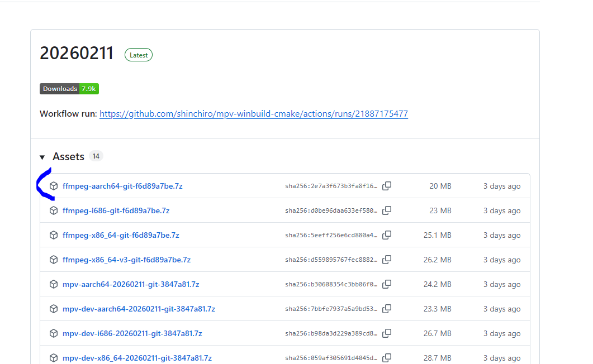Select hash text sha256:d0be96daa633ef580…
The image size is (593, 364).
click(331, 210)
